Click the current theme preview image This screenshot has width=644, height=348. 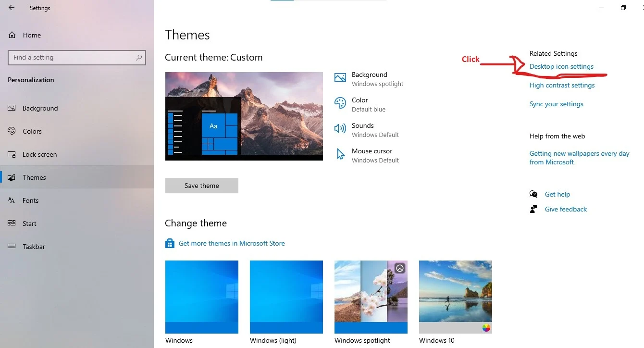[x=244, y=116]
